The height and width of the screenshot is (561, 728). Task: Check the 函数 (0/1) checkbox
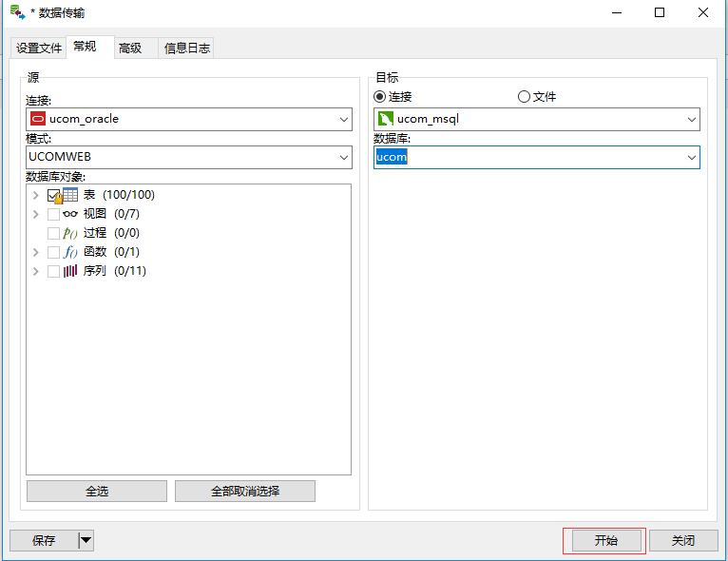[53, 252]
